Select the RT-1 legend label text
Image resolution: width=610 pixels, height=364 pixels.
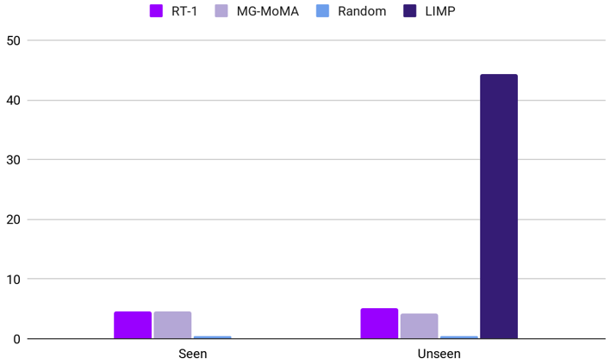183,11
